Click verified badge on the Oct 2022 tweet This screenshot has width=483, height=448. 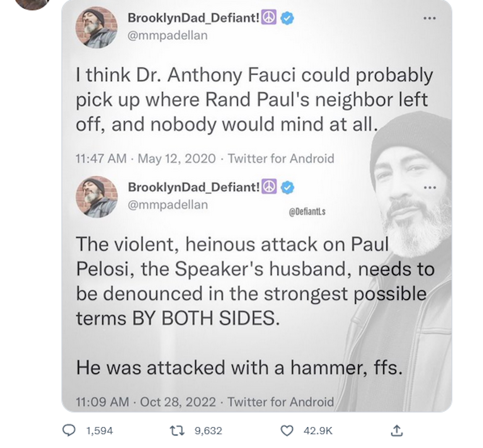[x=287, y=187]
